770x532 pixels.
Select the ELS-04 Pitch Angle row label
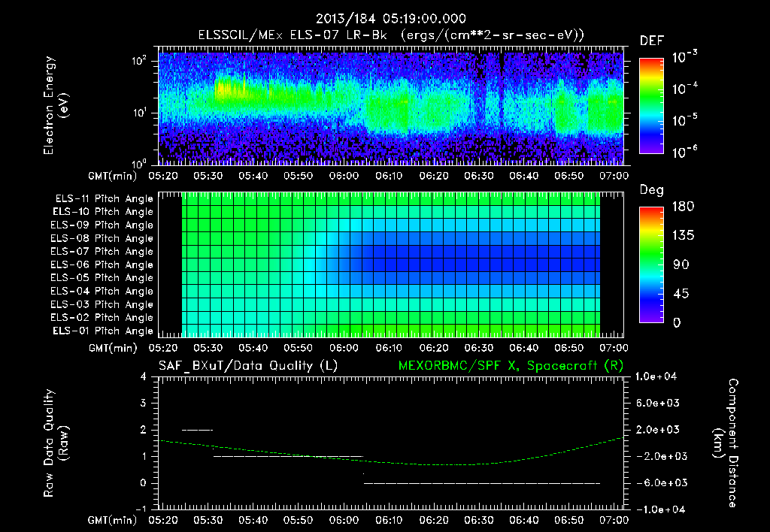102,291
